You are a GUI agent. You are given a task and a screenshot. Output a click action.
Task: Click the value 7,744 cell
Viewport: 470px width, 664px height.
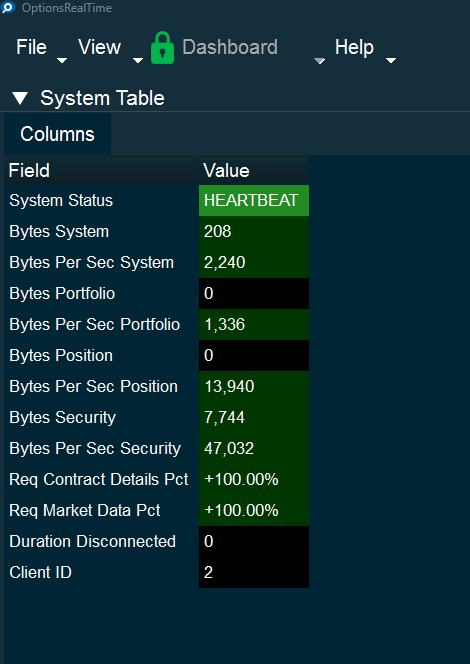pos(254,418)
